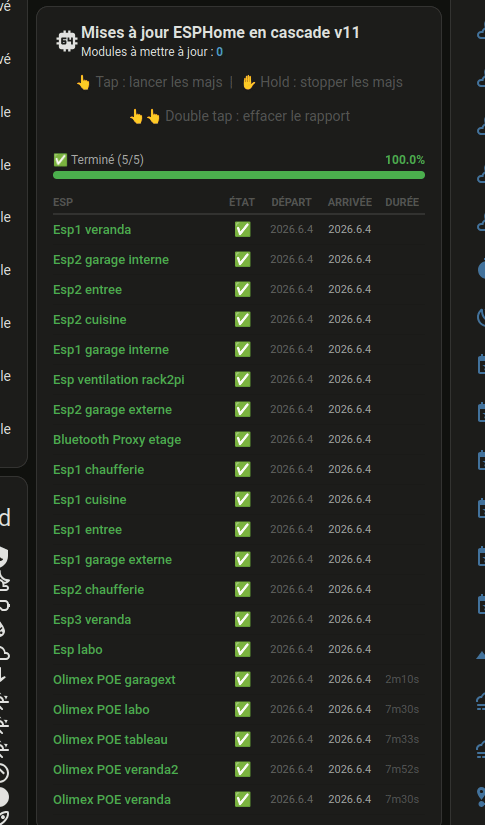Click the status checkmark for Esp labo
The height and width of the screenshot is (825, 485).
[x=242, y=649]
